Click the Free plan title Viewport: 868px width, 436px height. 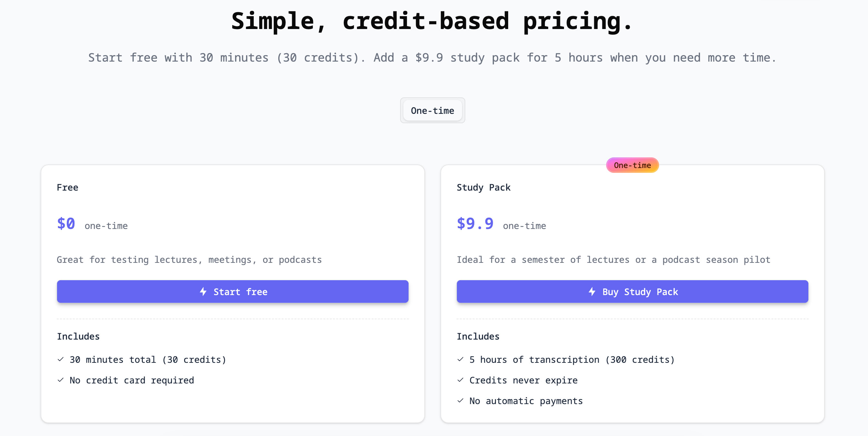pos(67,187)
